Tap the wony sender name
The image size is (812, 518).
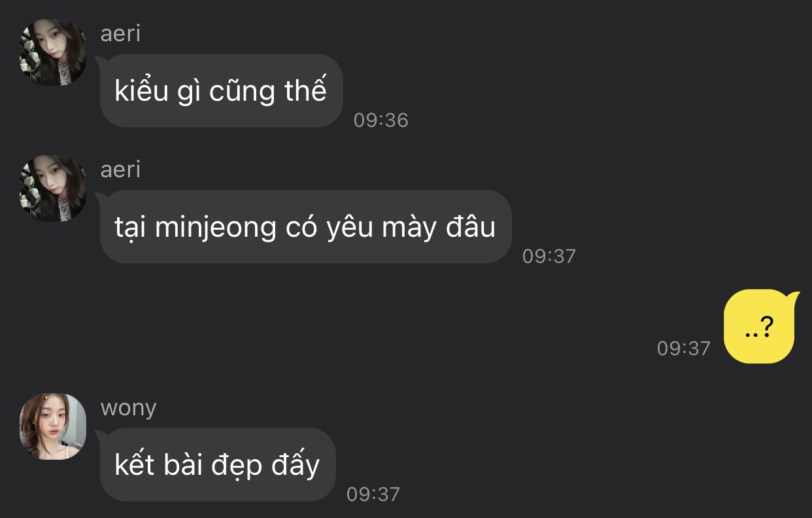point(129,407)
